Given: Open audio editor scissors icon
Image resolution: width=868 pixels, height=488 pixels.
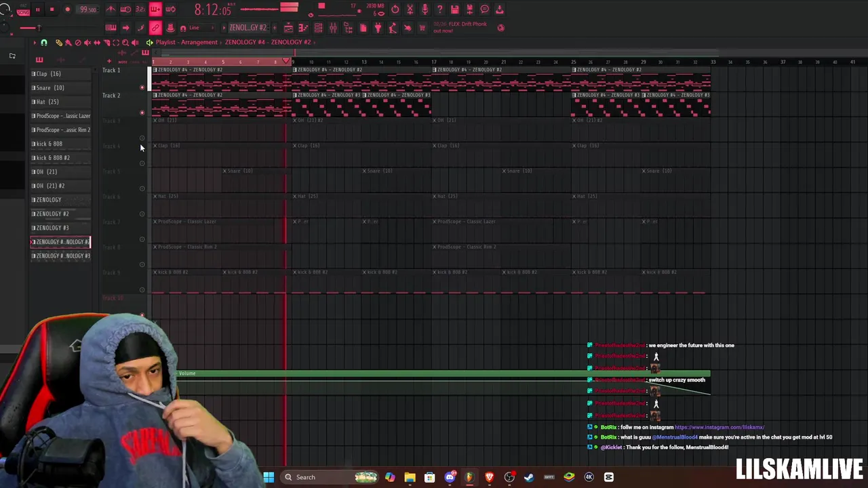Looking at the screenshot, I should coord(410,9).
